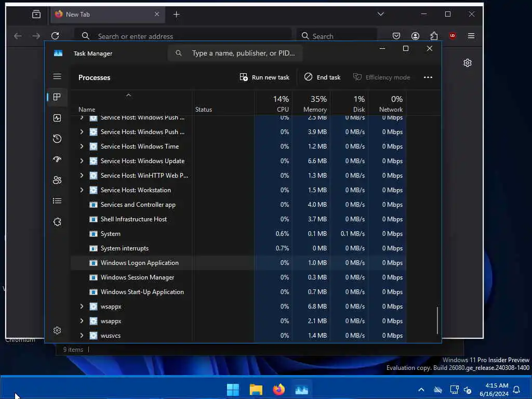Screen dimensions: 532x399
Task: Click Firefox back arrow
Action: [x=18, y=36]
